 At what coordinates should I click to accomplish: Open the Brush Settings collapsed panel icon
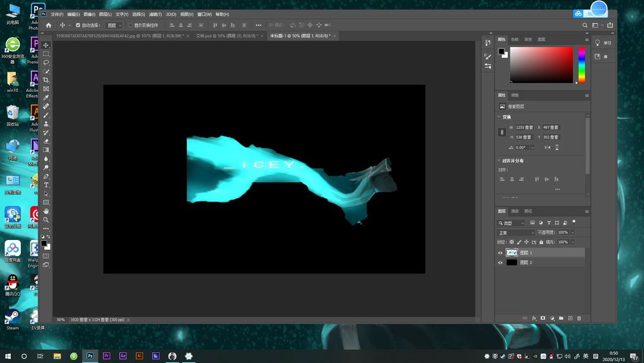pyautogui.click(x=488, y=56)
